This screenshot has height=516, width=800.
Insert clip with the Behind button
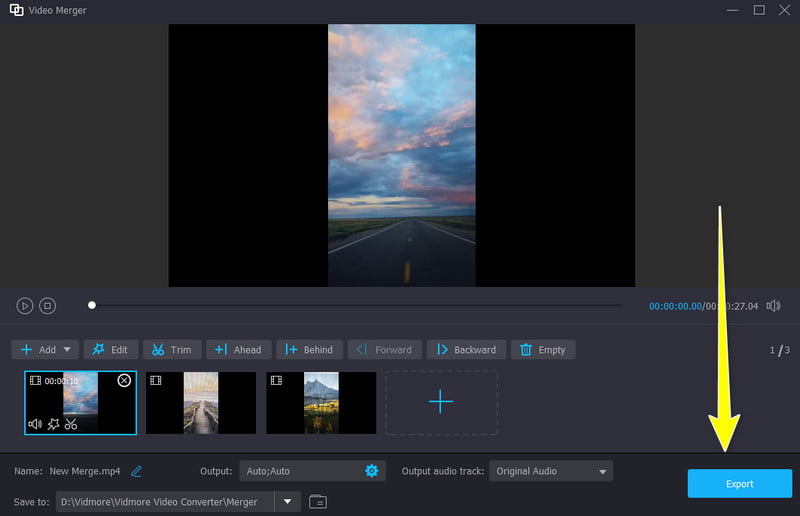(x=309, y=350)
